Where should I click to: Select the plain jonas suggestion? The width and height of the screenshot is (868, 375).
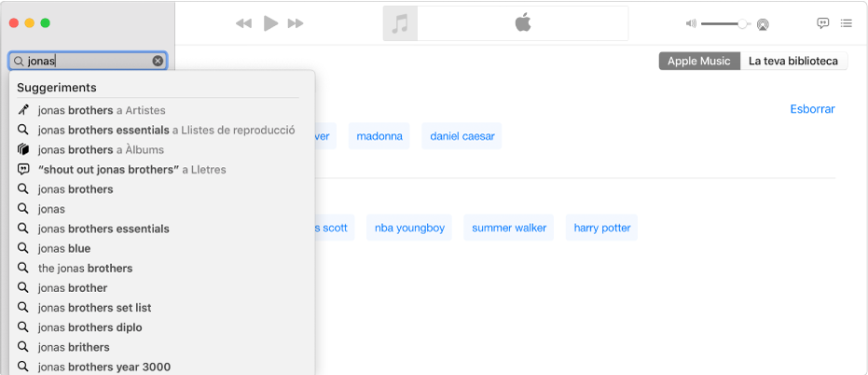point(51,209)
